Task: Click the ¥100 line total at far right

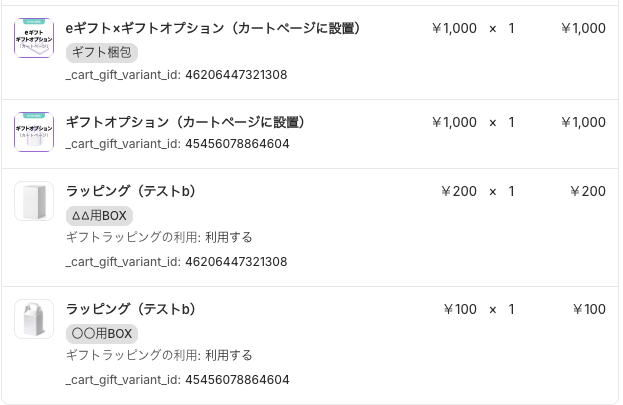Action: tap(588, 309)
